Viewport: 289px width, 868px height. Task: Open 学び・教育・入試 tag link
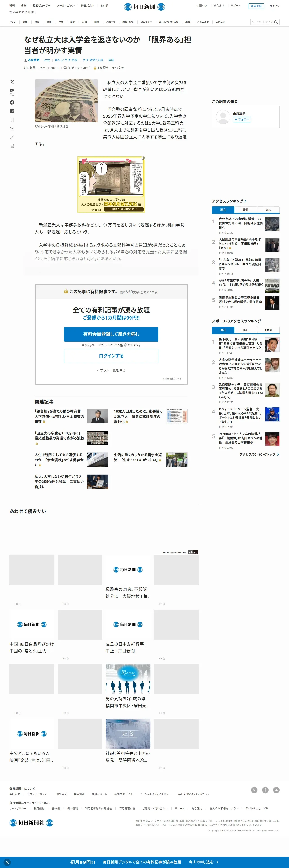(93, 60)
